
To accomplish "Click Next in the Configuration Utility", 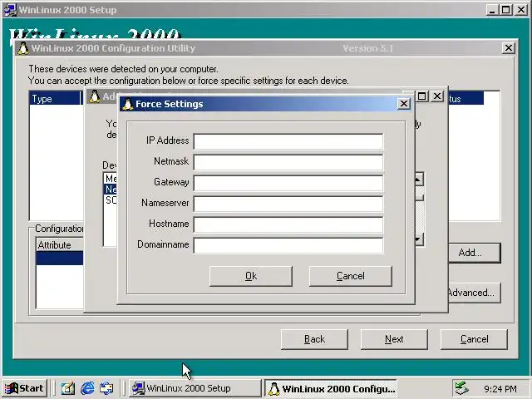I will 394,339.
